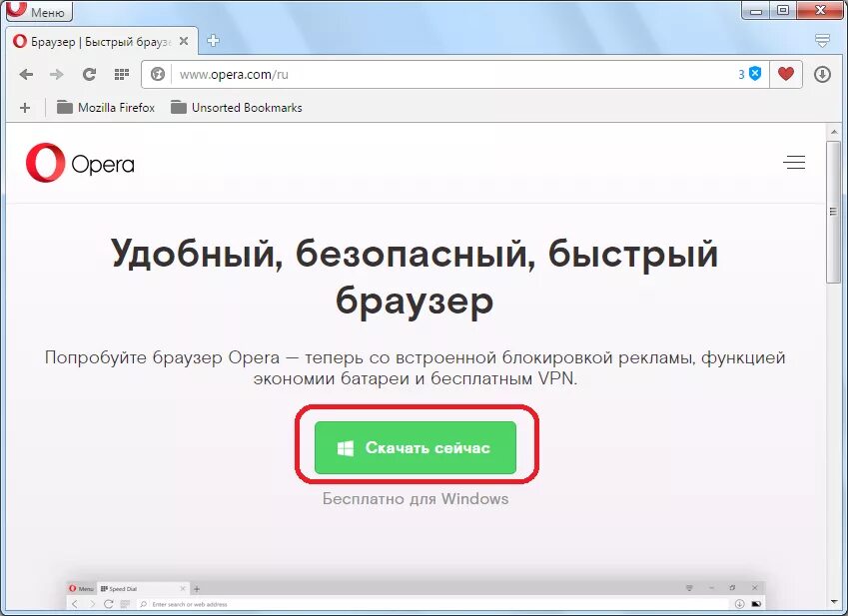The width and height of the screenshot is (848, 616).
Task: Click the green Скачать сейчас button
Action: [416, 447]
